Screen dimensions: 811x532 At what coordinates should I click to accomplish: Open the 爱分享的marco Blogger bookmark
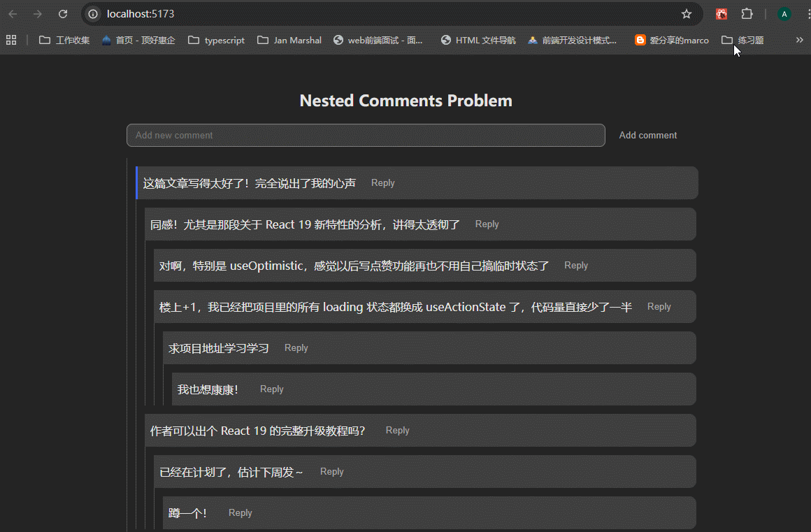pyautogui.click(x=671, y=41)
